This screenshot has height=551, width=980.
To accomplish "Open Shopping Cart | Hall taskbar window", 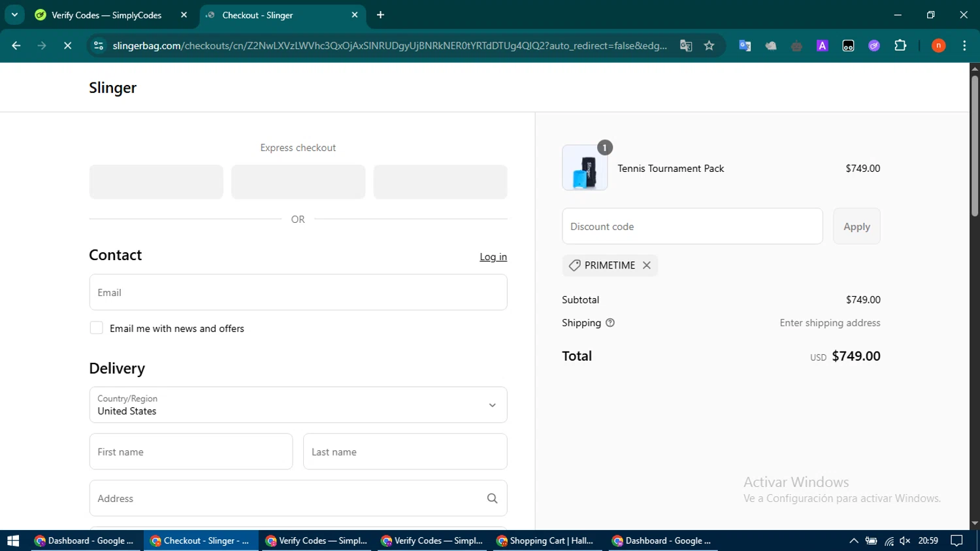I will click(546, 541).
